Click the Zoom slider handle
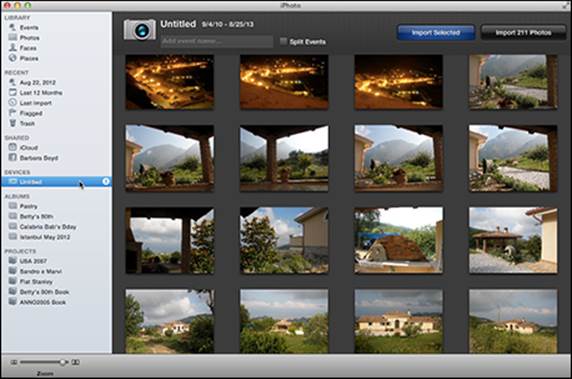This screenshot has width=572, height=379. click(62, 362)
